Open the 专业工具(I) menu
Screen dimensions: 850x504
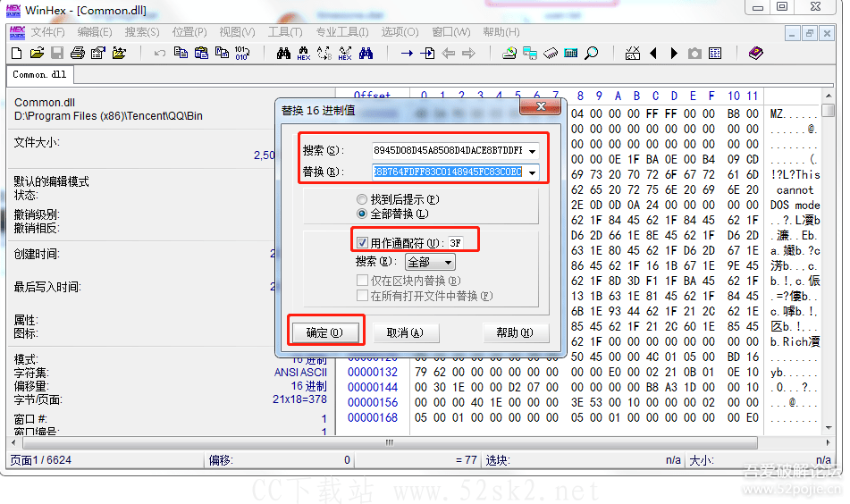click(342, 32)
